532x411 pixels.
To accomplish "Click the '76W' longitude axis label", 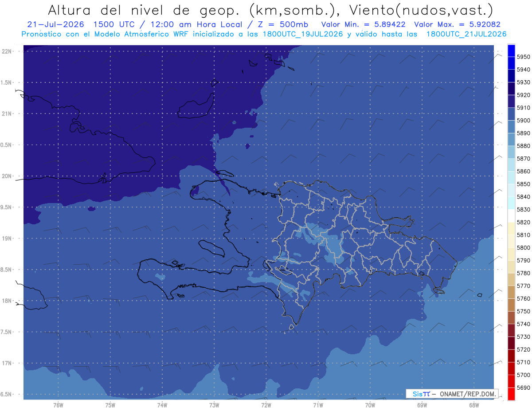I will click(x=58, y=405).
